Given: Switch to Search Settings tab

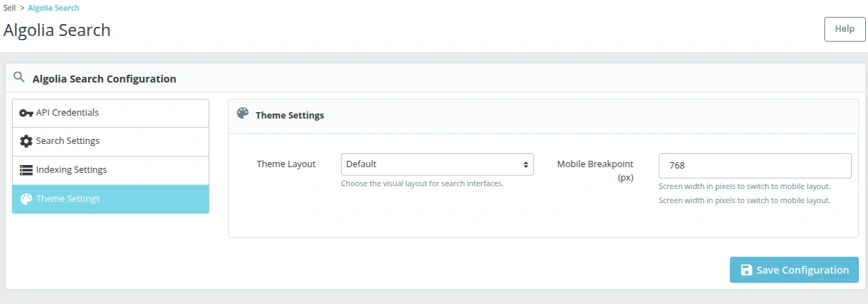Looking at the screenshot, I should (111, 142).
